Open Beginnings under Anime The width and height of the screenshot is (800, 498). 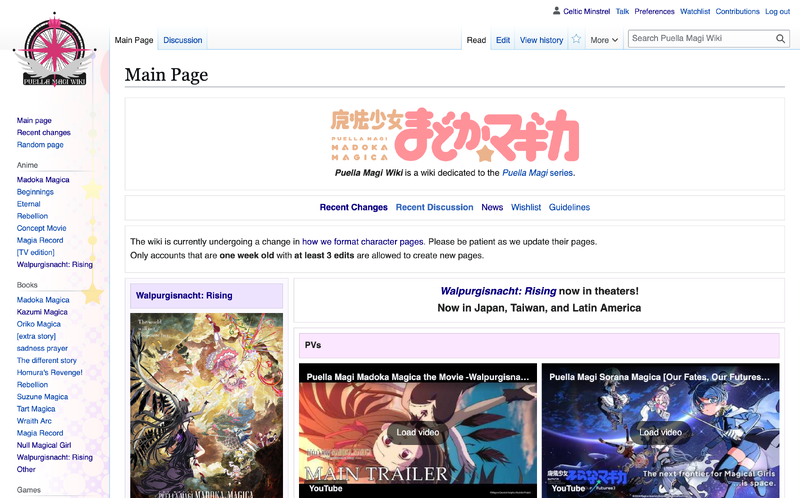pyautogui.click(x=35, y=192)
